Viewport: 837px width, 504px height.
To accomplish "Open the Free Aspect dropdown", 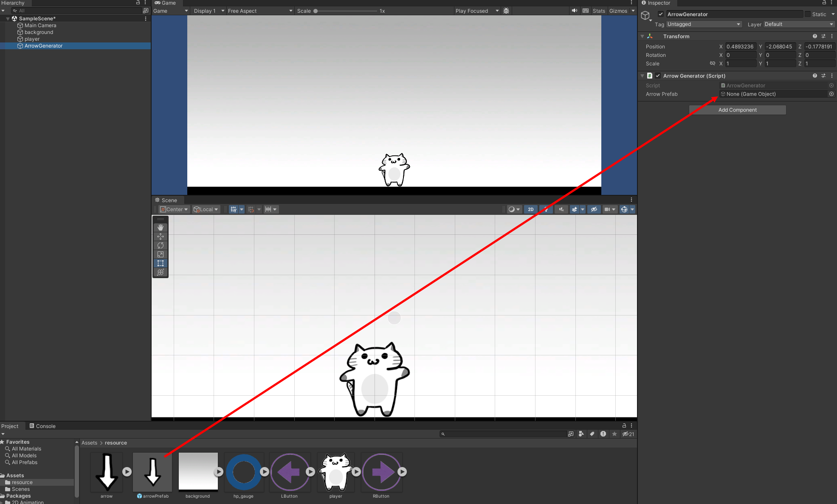I will tap(259, 11).
